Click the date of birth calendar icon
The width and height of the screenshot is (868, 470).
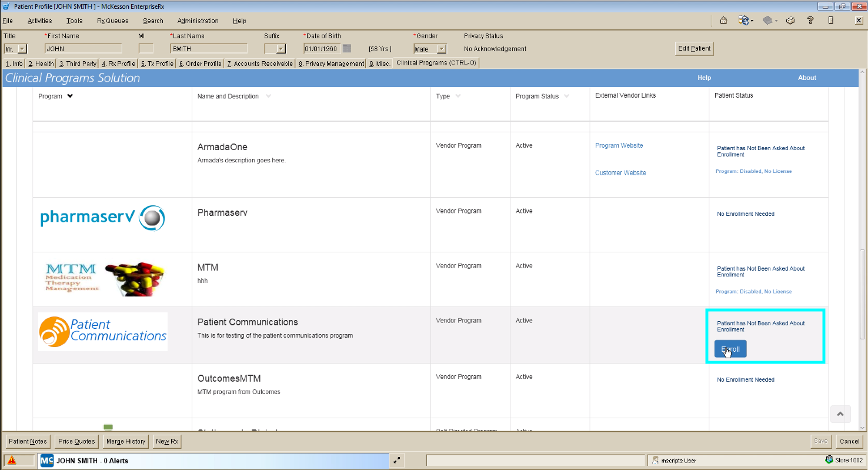click(347, 48)
